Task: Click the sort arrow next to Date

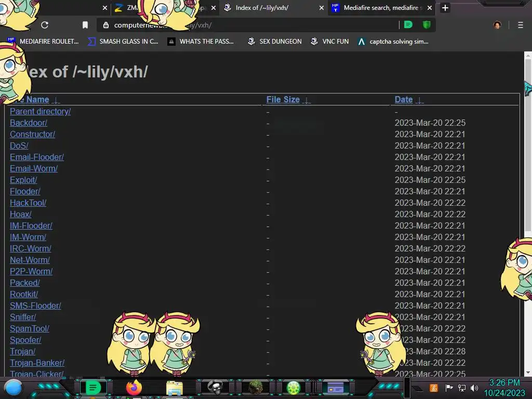Action: pyautogui.click(x=419, y=100)
